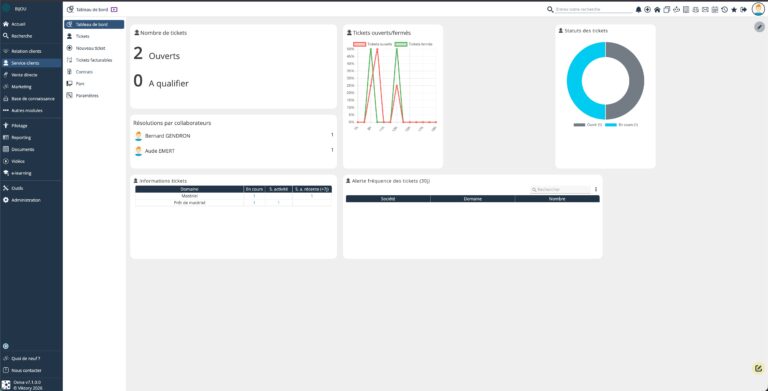The width and height of the screenshot is (768, 391).
Task: Focus the global search field
Action: click(594, 9)
